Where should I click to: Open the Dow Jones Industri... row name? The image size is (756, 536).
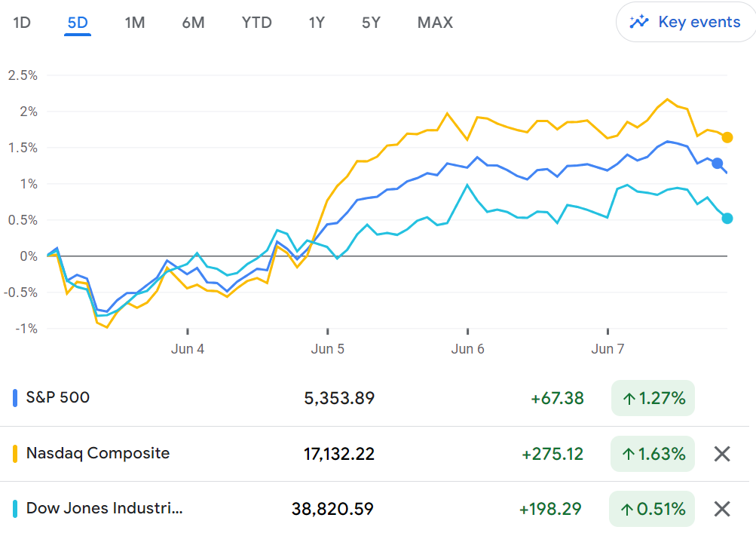(105, 509)
